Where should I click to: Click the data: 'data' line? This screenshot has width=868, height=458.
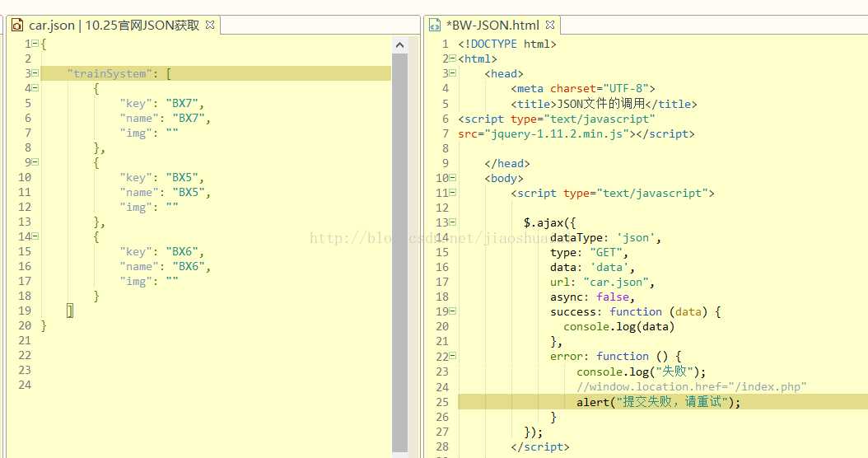(592, 267)
